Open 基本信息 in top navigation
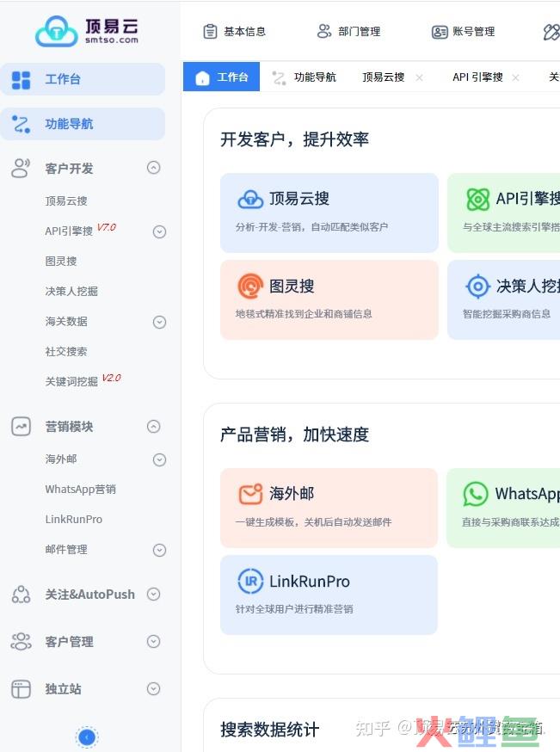The height and width of the screenshot is (752, 560). (235, 32)
